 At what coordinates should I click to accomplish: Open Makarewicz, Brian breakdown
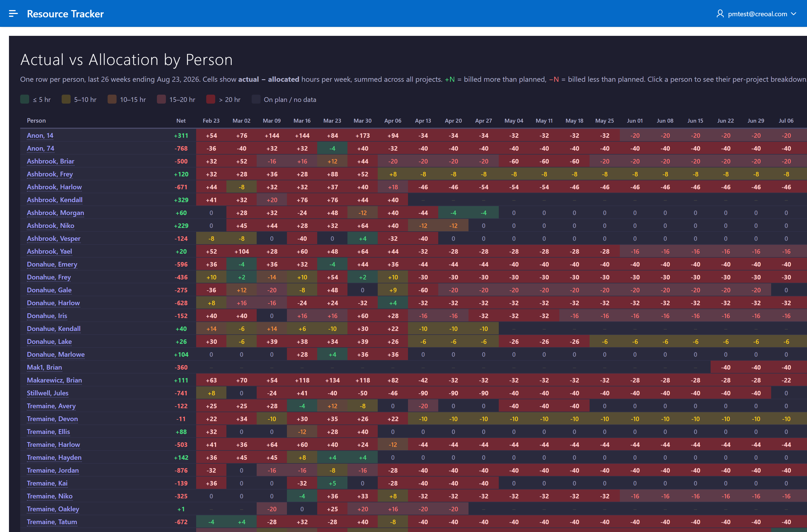pyautogui.click(x=54, y=380)
